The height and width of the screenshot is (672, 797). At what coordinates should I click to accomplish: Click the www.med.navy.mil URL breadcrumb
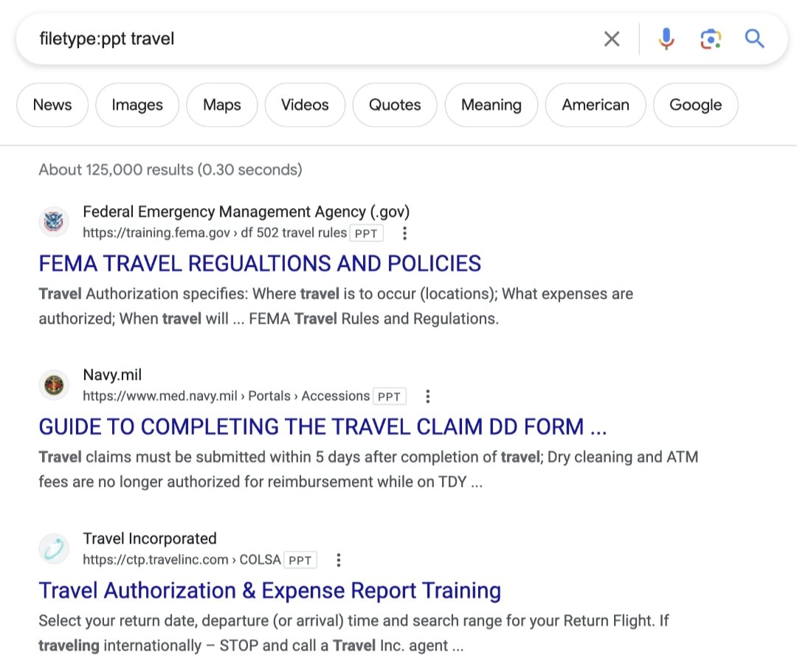pyautogui.click(x=227, y=395)
